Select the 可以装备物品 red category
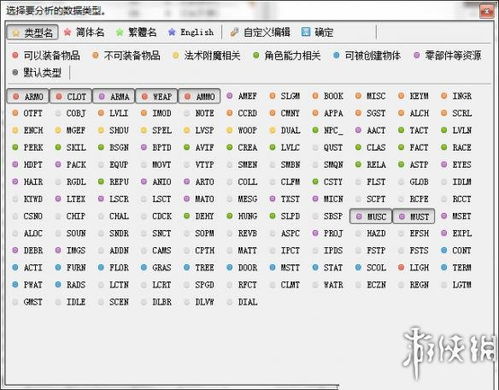 pyautogui.click(x=46, y=55)
